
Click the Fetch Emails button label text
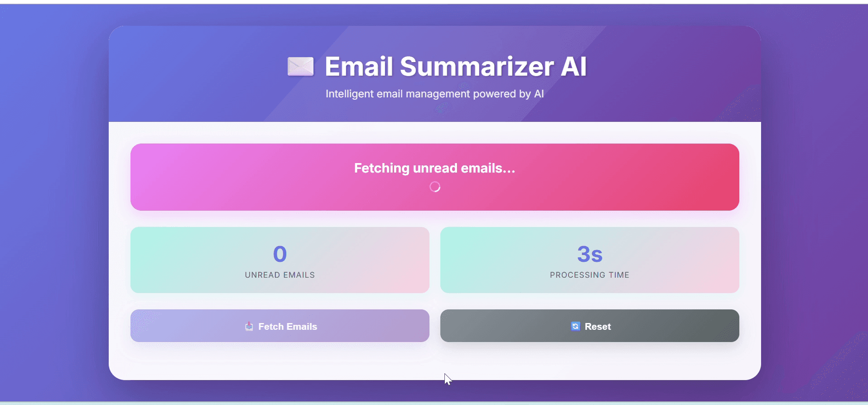[x=287, y=326]
